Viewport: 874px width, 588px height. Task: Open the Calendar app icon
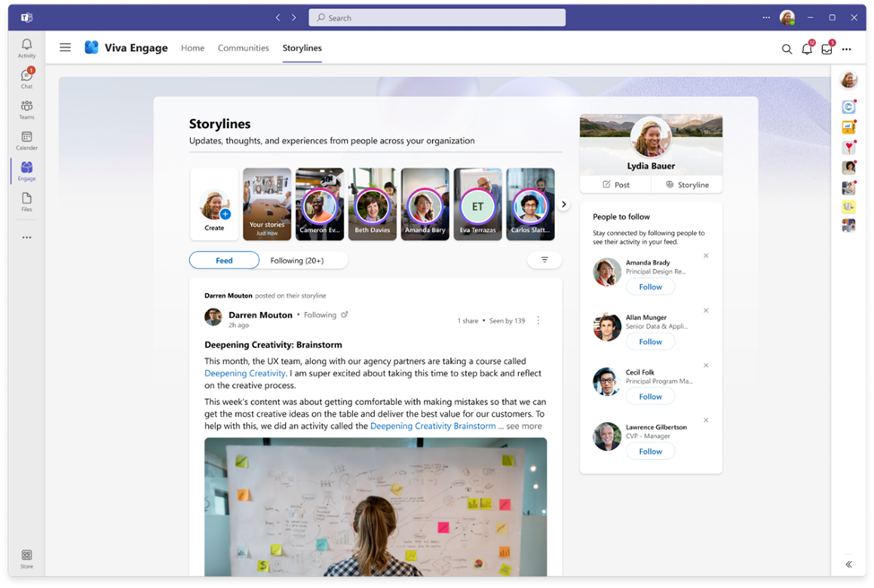pyautogui.click(x=27, y=140)
